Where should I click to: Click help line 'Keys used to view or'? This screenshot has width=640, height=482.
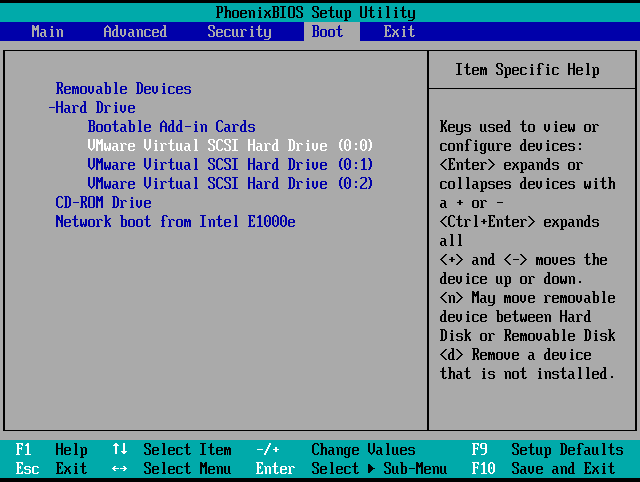(520, 127)
